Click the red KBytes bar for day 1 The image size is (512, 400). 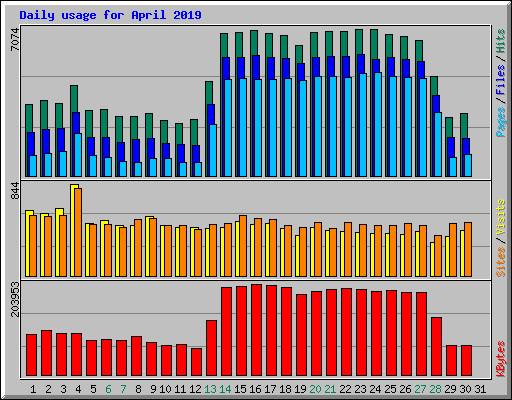(31, 355)
